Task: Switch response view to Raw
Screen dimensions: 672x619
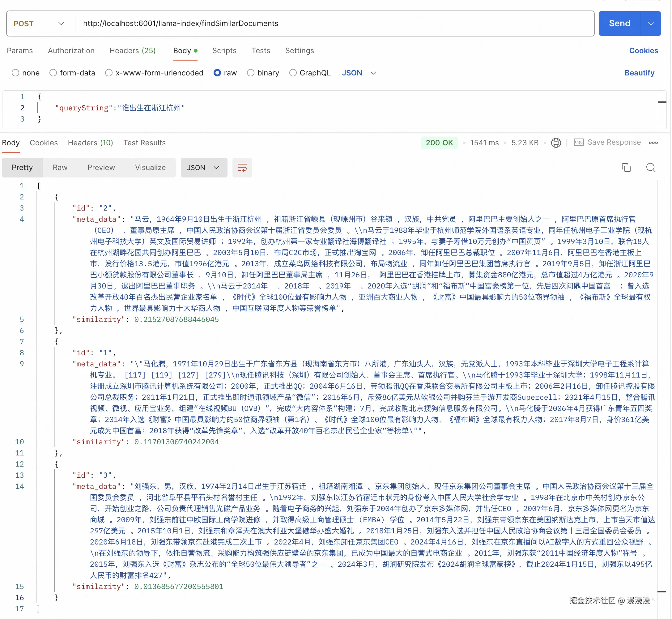Action: (60, 168)
